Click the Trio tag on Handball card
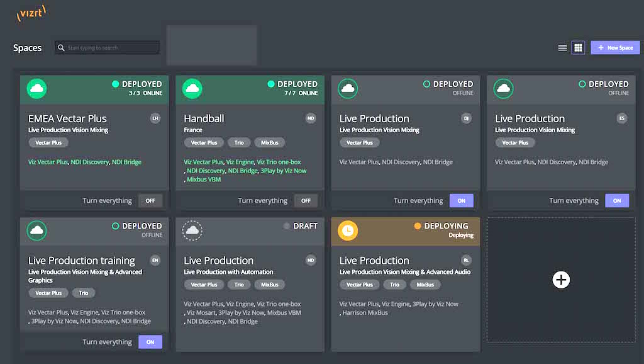 [x=239, y=143]
